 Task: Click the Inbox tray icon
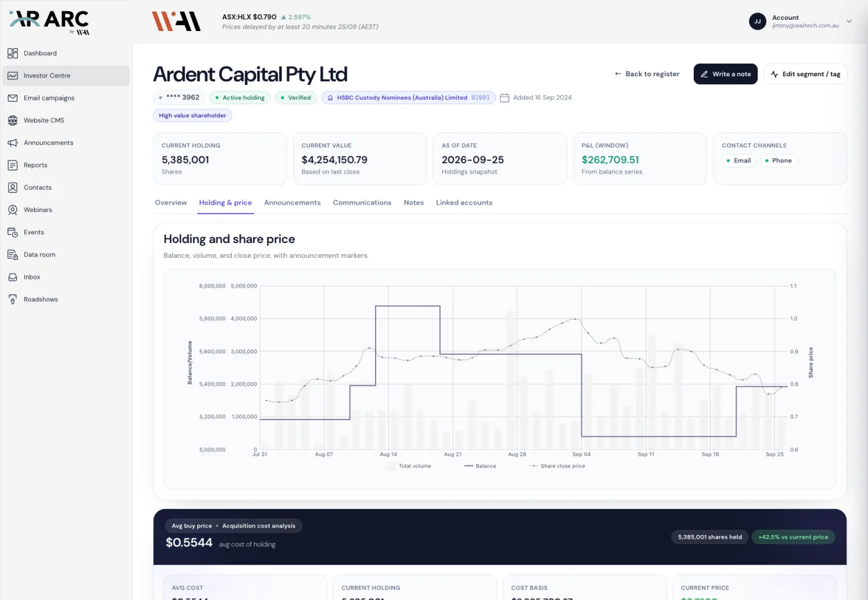12,277
